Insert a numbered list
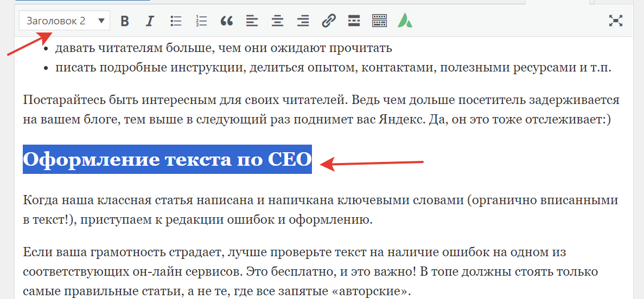Screen dimensions: 644x299 [x=201, y=21]
